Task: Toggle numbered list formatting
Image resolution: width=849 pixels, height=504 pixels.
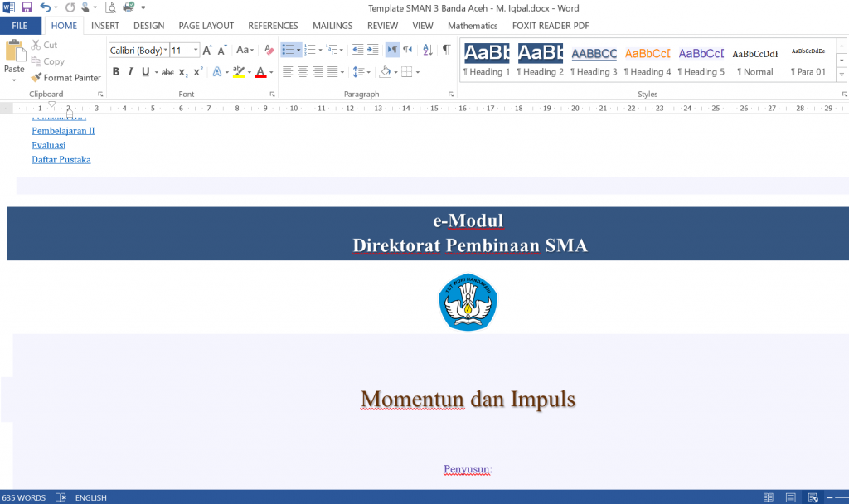Action: (x=310, y=50)
